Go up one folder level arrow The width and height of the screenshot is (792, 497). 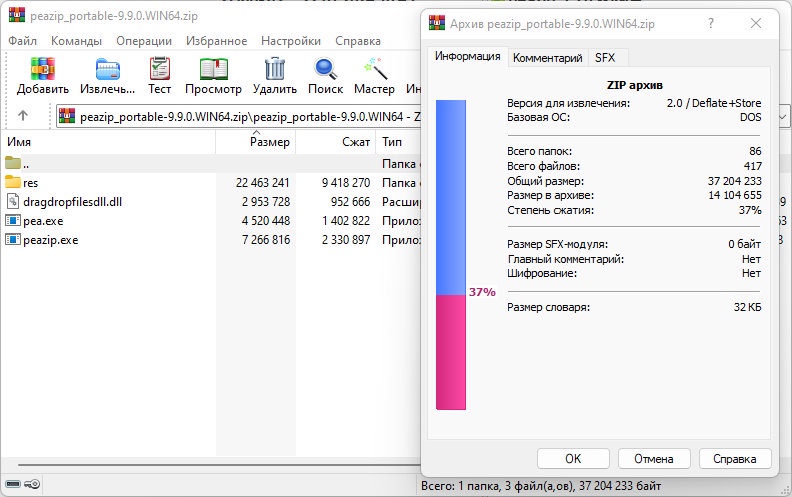(x=23, y=116)
